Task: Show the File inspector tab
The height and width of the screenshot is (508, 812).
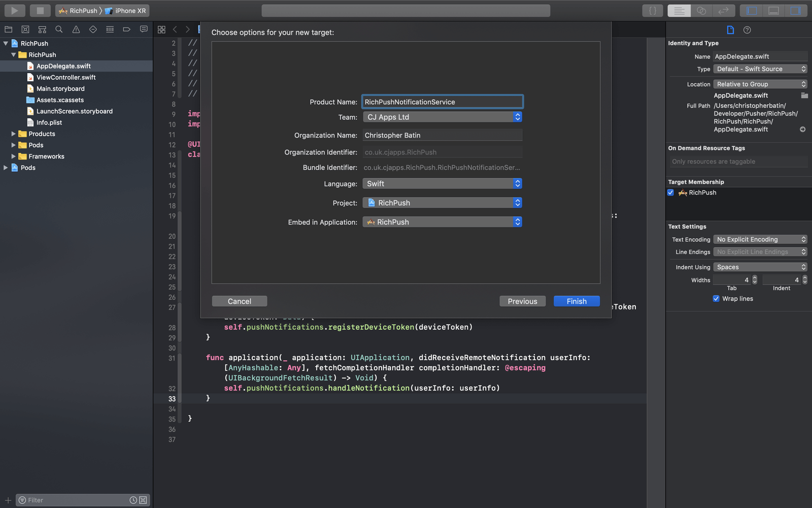Action: coord(730,30)
